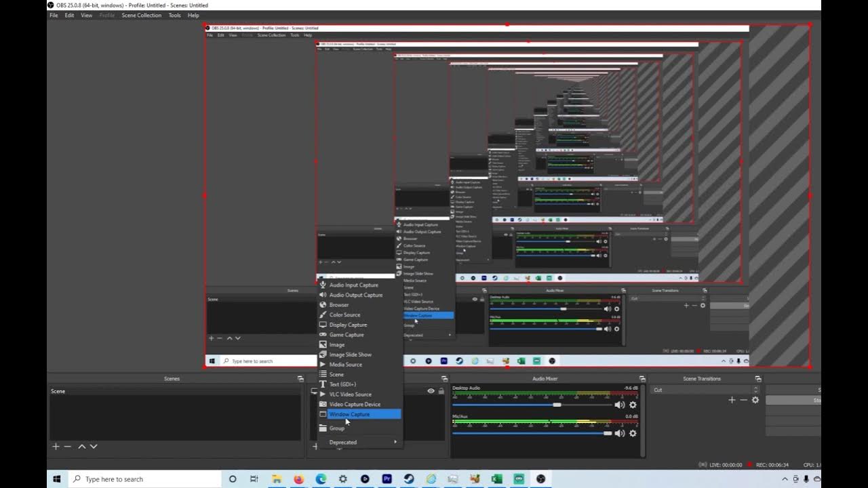Undock the Sources panel with its float icon
Screen dimensions: 868x488
pyautogui.click(x=444, y=379)
